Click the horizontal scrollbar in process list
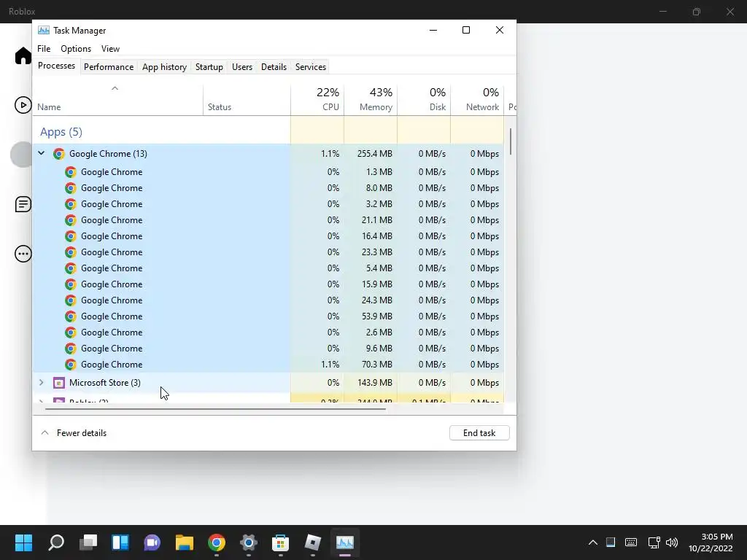The height and width of the screenshot is (560, 747). 215,408
